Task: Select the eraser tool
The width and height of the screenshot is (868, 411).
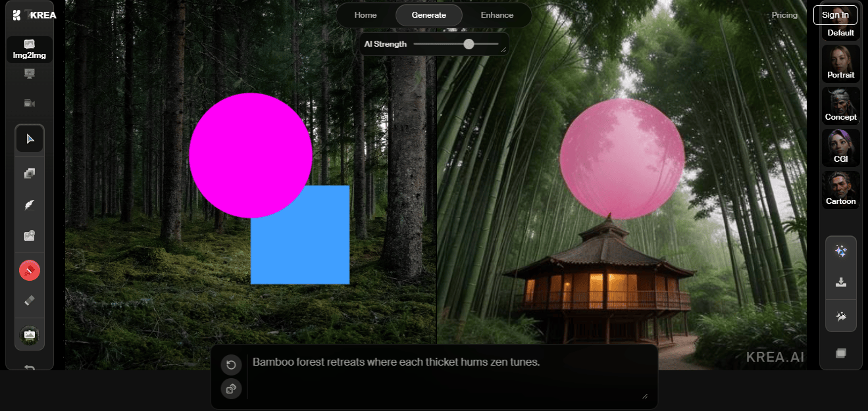Action: coord(30,301)
